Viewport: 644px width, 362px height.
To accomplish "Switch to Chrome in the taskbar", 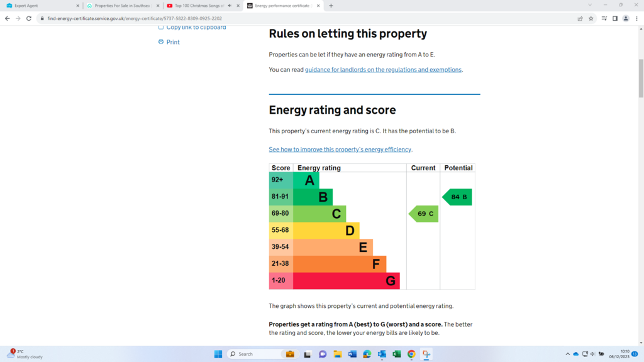I will pyautogui.click(x=411, y=354).
